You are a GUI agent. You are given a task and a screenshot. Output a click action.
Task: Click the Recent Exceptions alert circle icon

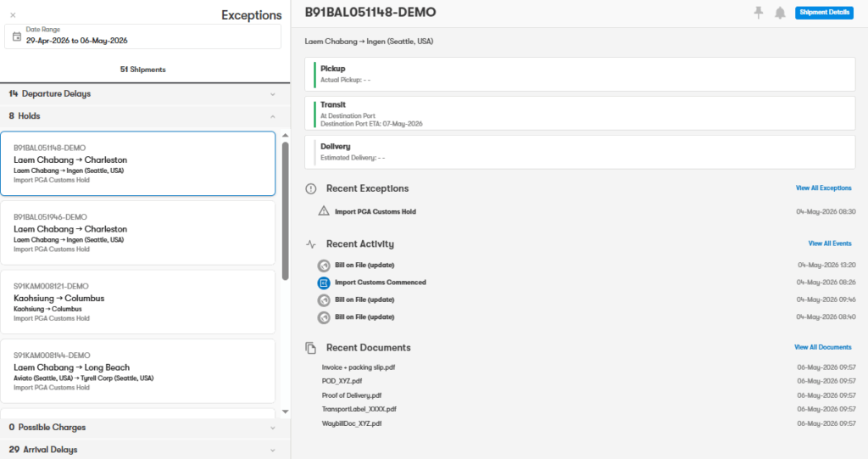point(311,188)
